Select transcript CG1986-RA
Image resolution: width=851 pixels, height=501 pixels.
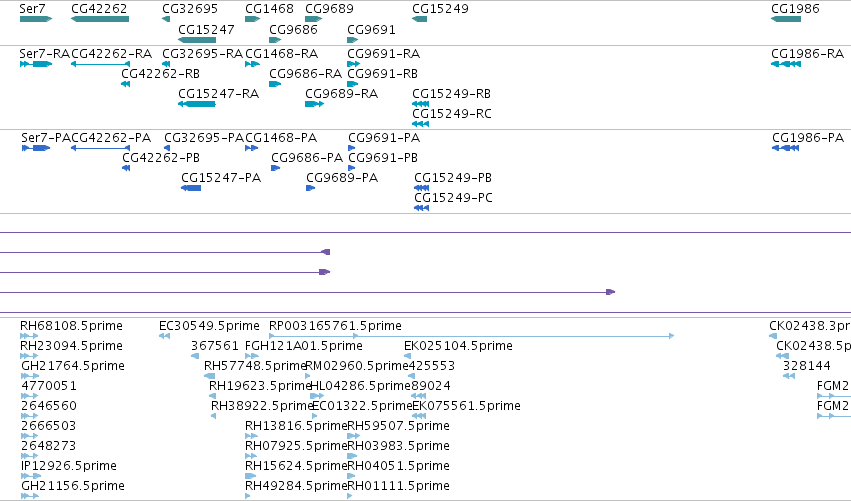[786, 64]
